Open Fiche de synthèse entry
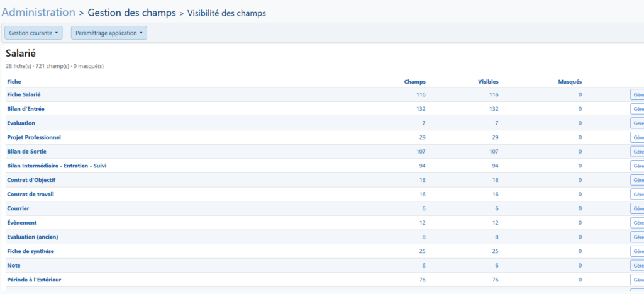 click(x=30, y=251)
